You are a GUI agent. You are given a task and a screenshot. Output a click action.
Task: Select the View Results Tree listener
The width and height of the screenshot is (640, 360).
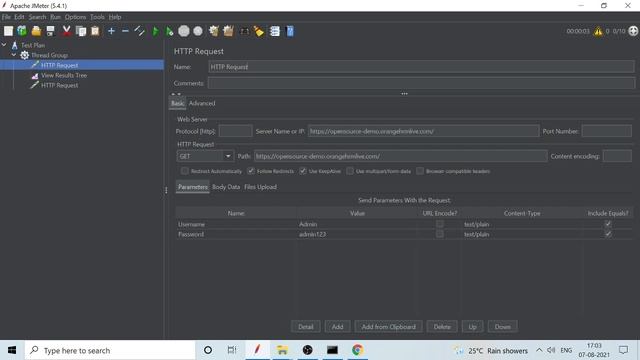64,75
